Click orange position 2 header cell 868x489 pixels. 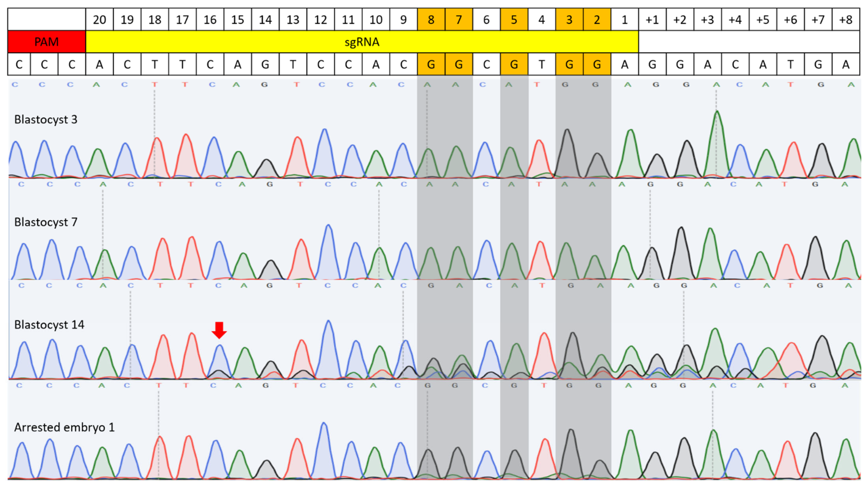[597, 20]
